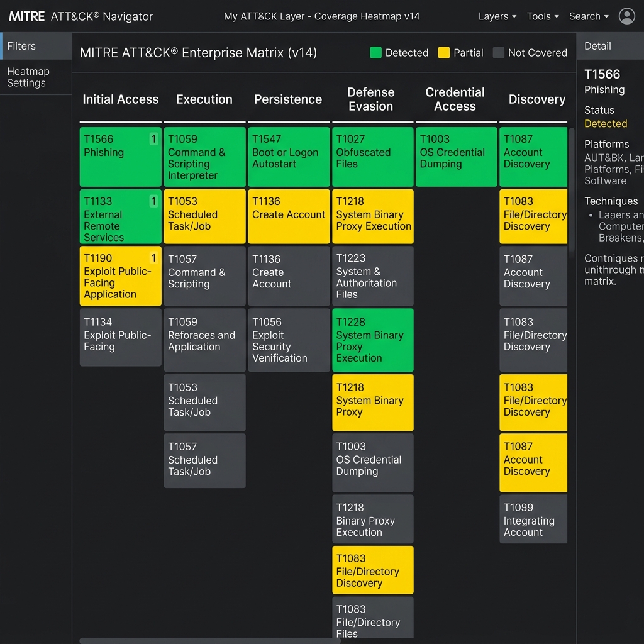Click the gray Not Covered legend swatch
This screenshot has height=644, width=644.
coord(498,53)
